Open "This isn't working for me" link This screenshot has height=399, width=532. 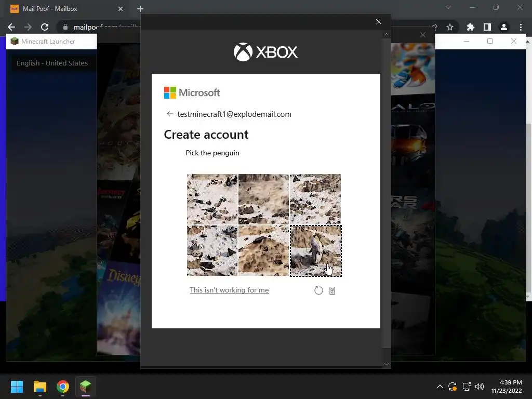tap(229, 290)
